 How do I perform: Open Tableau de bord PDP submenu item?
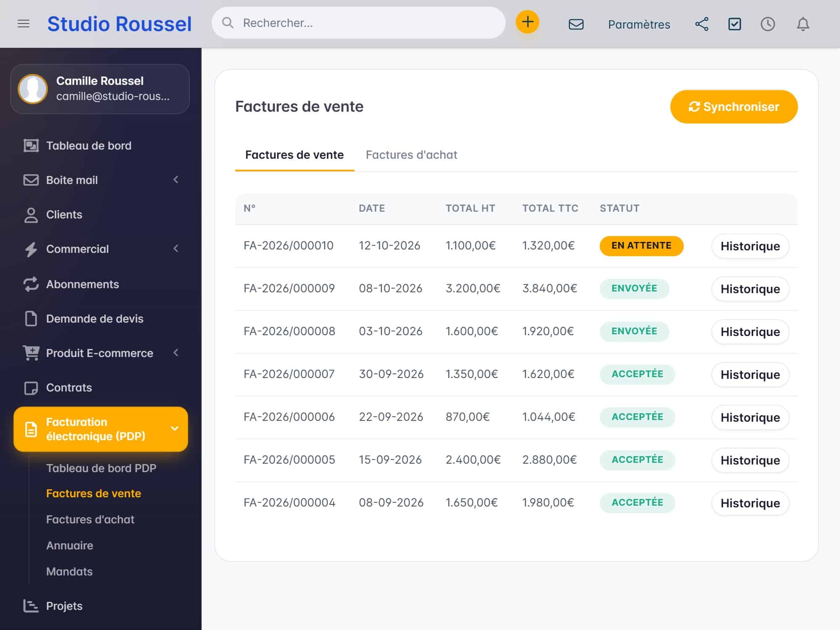pyautogui.click(x=101, y=468)
